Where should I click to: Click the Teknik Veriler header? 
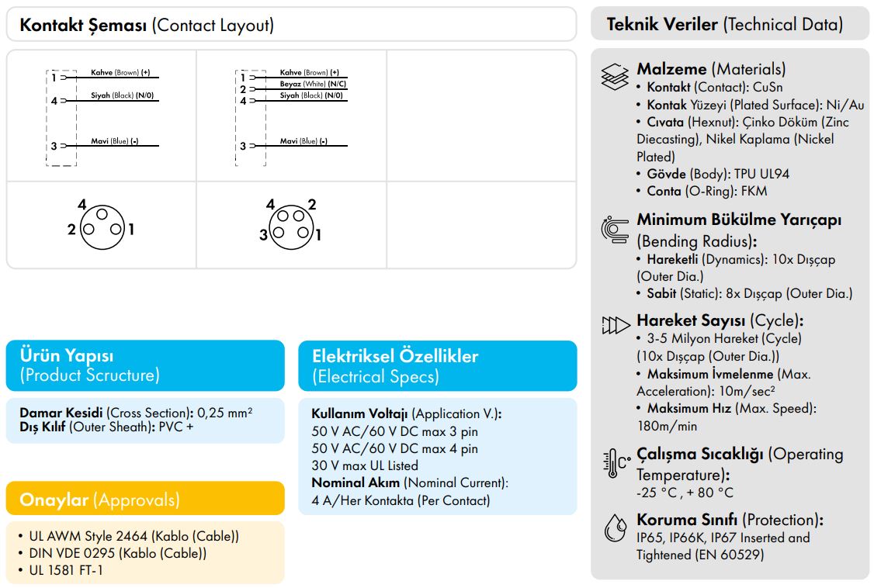pyautogui.click(x=724, y=25)
